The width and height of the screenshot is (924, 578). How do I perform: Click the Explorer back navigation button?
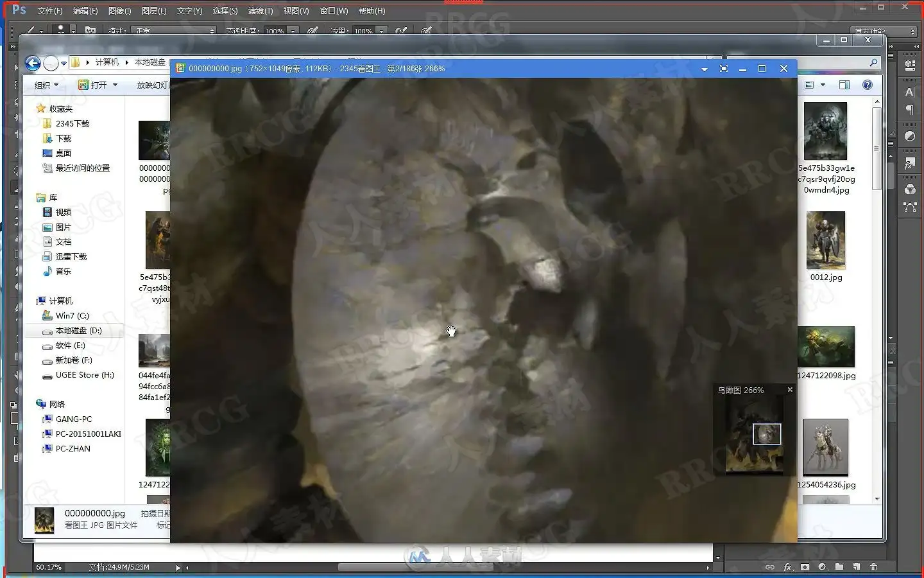click(33, 63)
